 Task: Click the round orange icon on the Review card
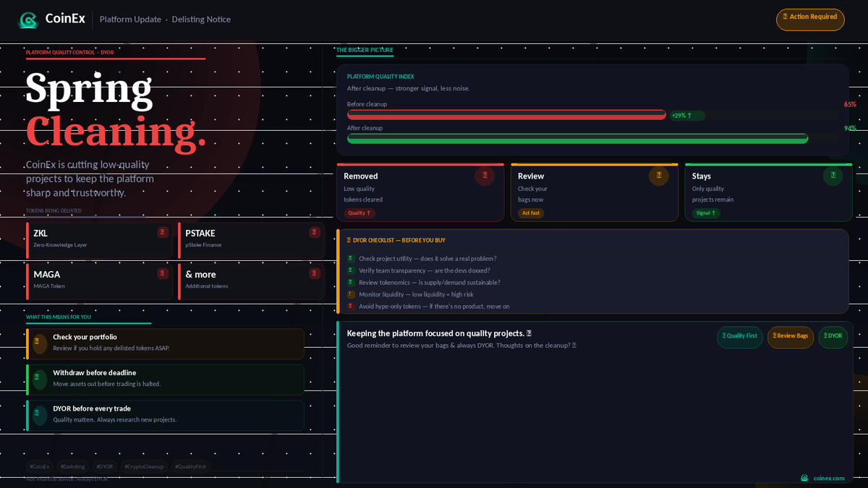coord(659,176)
